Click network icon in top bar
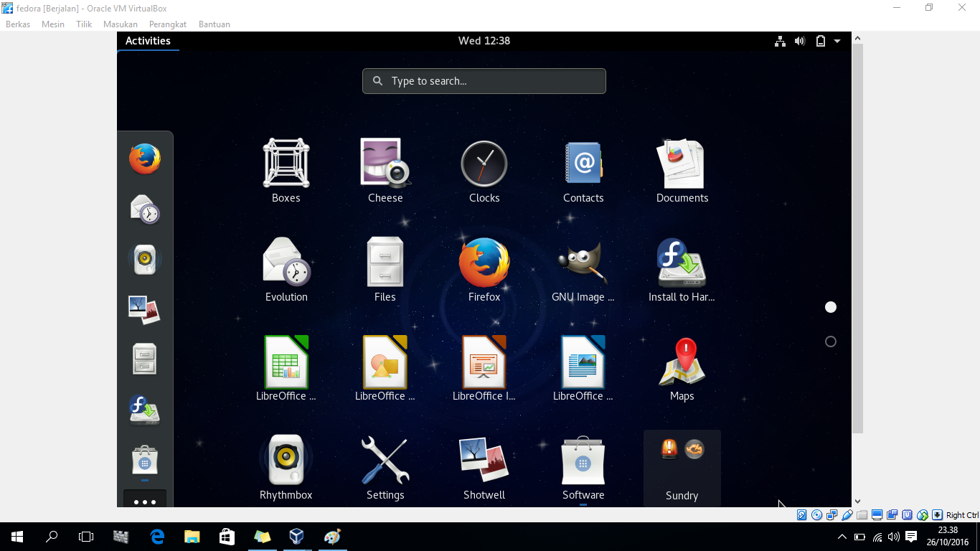This screenshot has width=980, height=551. (780, 42)
